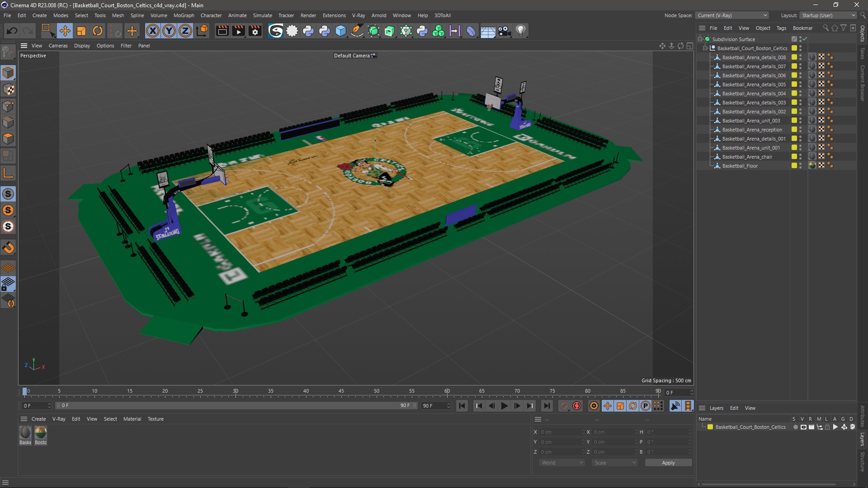Click Render View clapperboard icon
The height and width of the screenshot is (488, 868).
222,31
